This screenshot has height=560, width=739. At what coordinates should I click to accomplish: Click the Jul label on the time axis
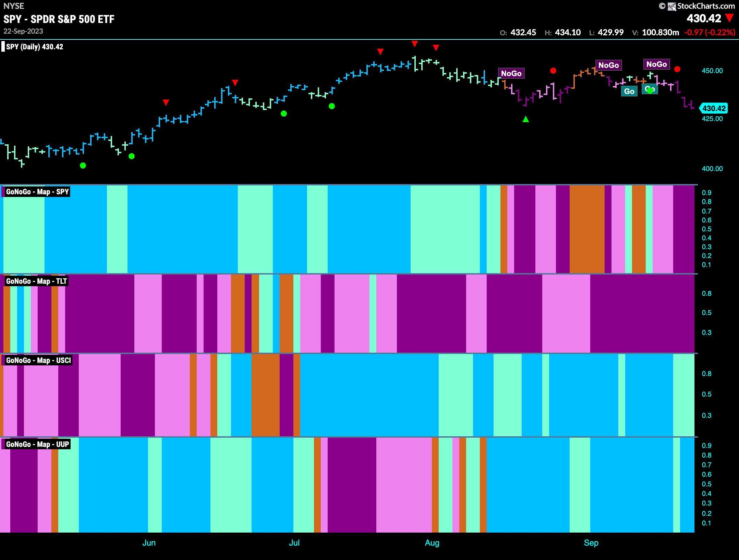294,543
